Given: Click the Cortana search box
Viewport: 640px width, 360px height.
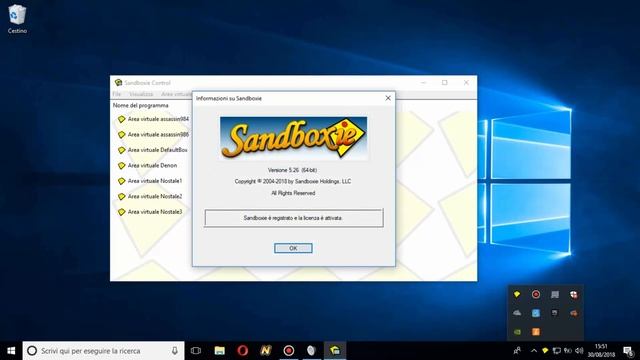Looking at the screenshot, I should 103,351.
